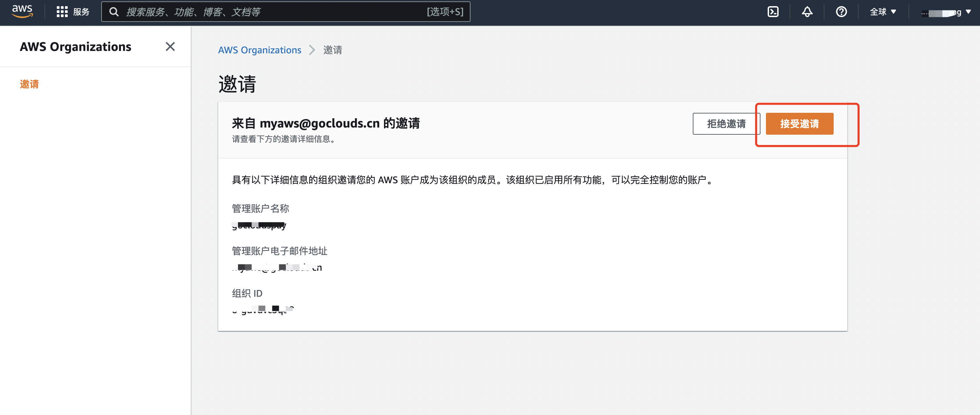Close the AWS Organizations side panel
The width and height of the screenshot is (980, 415).
[x=170, y=46]
